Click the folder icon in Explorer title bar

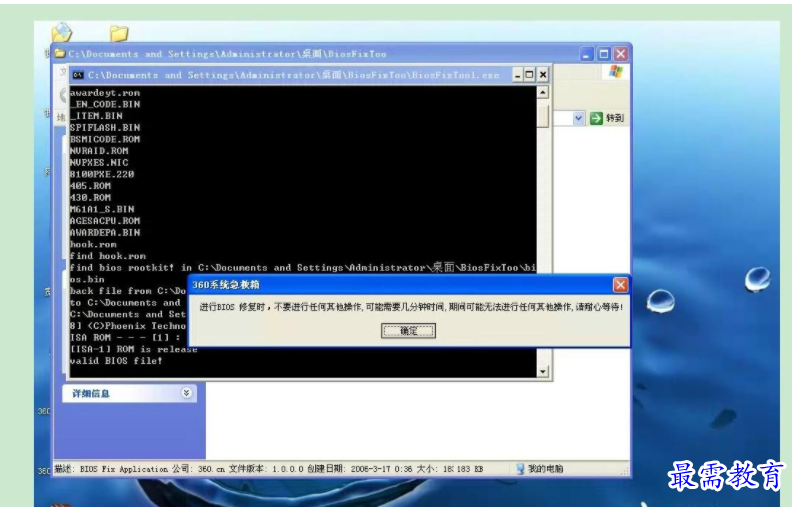coord(60,53)
